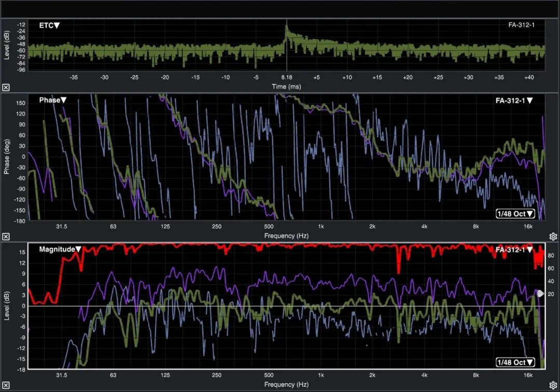Close the Phase plot panel
The height and width of the screenshot is (392, 560).
pos(6,236)
